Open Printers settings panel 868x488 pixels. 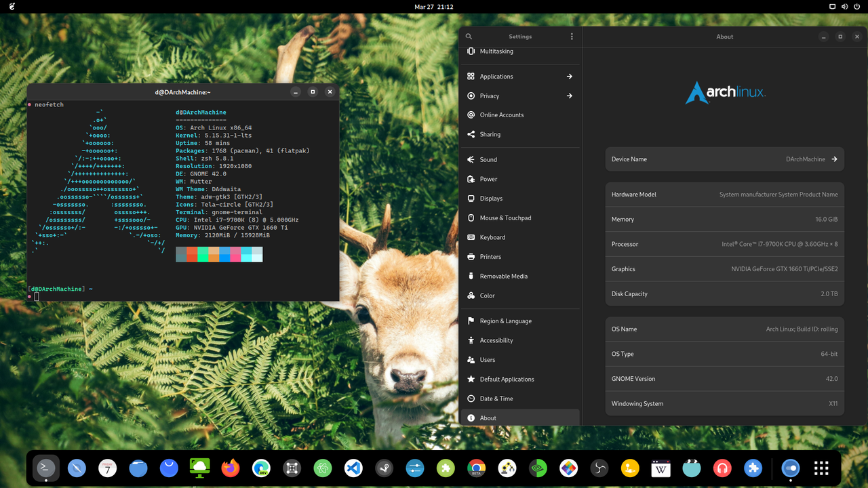coord(520,257)
